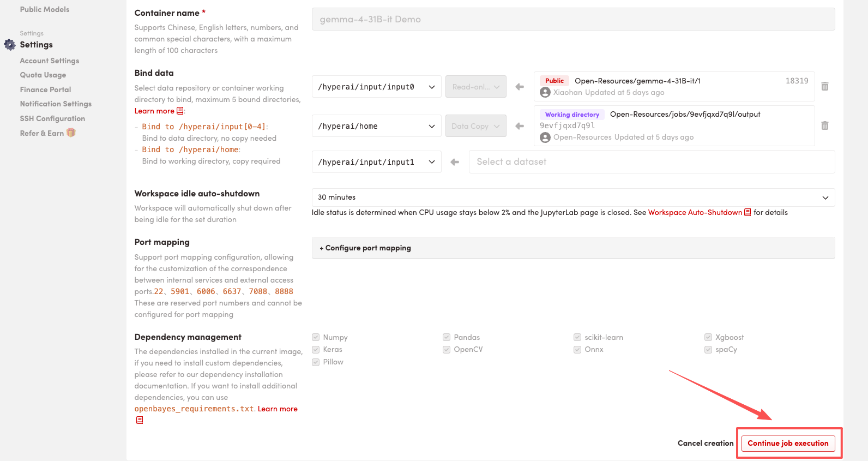Viewport: 868px width, 461px height.
Task: Click the arrow icon next to input0 binding
Action: (x=520, y=87)
